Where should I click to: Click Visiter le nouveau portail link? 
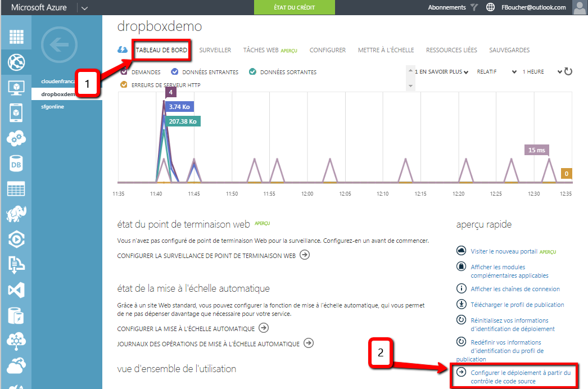coord(504,251)
